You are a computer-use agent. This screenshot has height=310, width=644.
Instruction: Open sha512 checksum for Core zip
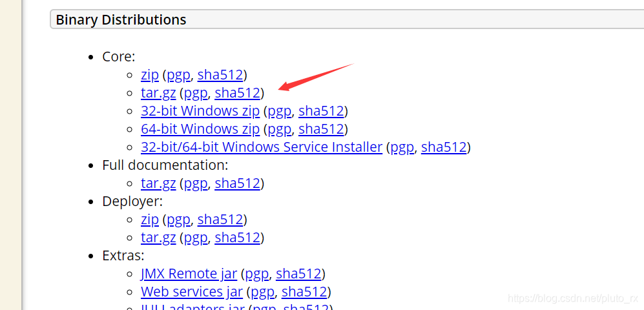point(220,75)
